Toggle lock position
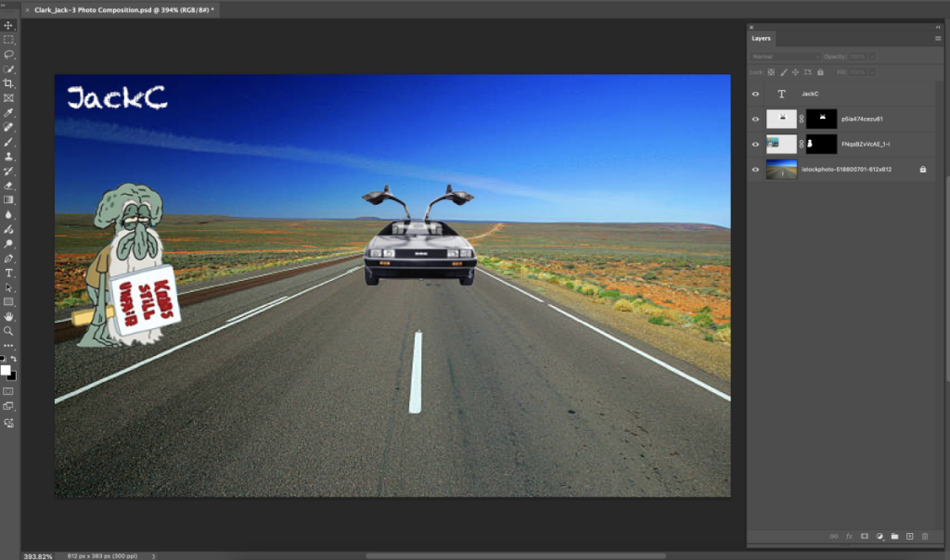This screenshot has height=560, width=950. coord(795,72)
